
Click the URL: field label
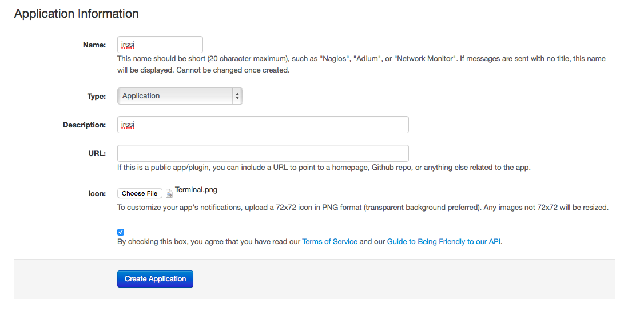(97, 153)
